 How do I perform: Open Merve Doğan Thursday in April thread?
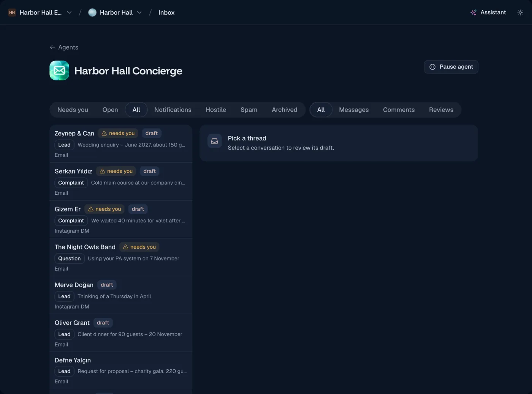click(x=121, y=295)
